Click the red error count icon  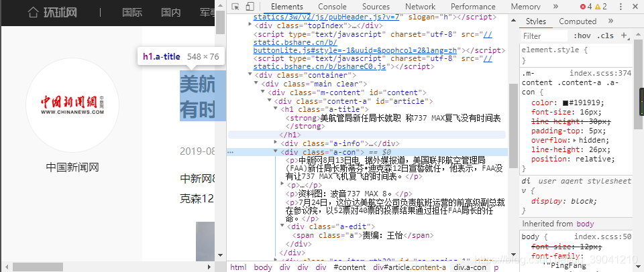click(x=583, y=7)
